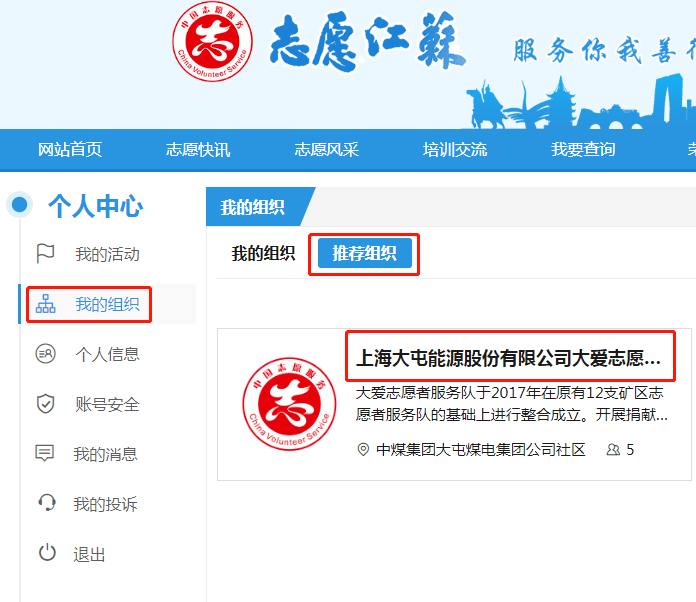The height and width of the screenshot is (602, 696).
Task: Click the flag icon beside 我的活动
Action: [x=45, y=254]
